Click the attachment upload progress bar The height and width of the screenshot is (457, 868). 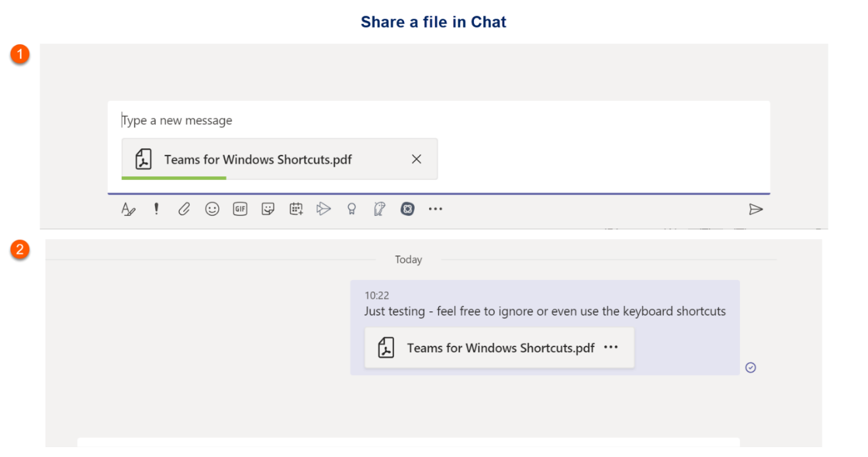click(173, 178)
